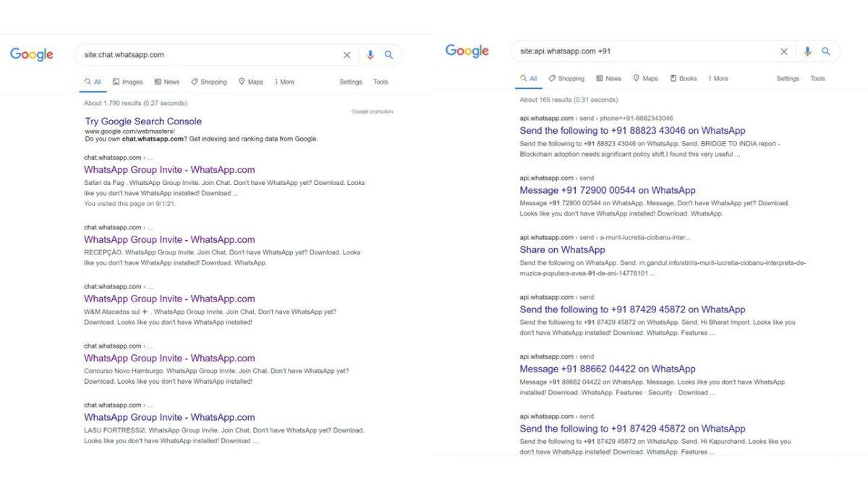This screenshot has width=868, height=488.
Task: Click the blue search icon on the right page
Action: 826,51
